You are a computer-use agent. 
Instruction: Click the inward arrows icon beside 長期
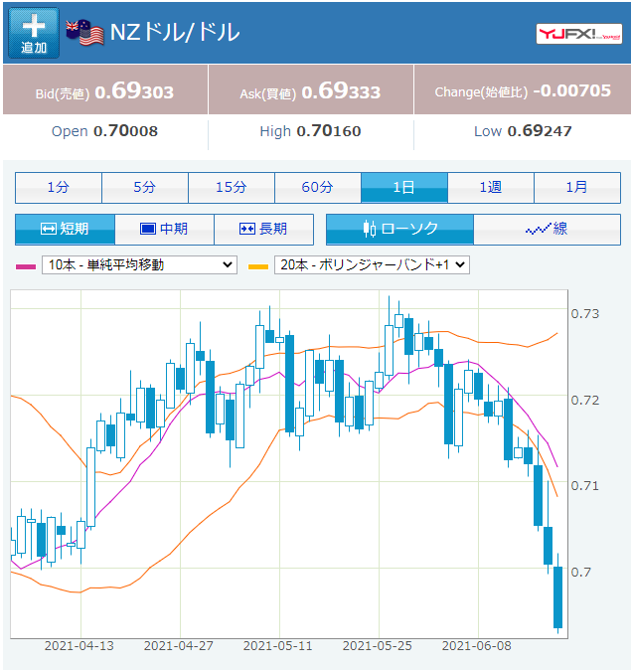(x=247, y=229)
